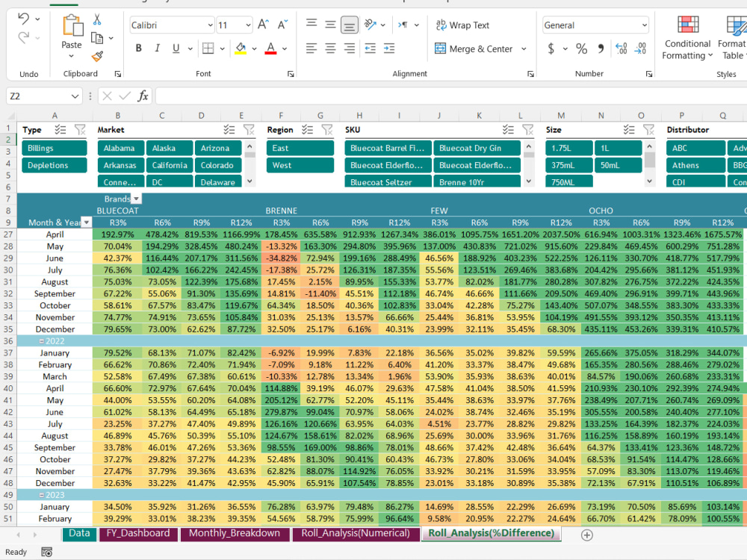Open the Month & Year filter dropdown
747x560 pixels.
(x=86, y=223)
